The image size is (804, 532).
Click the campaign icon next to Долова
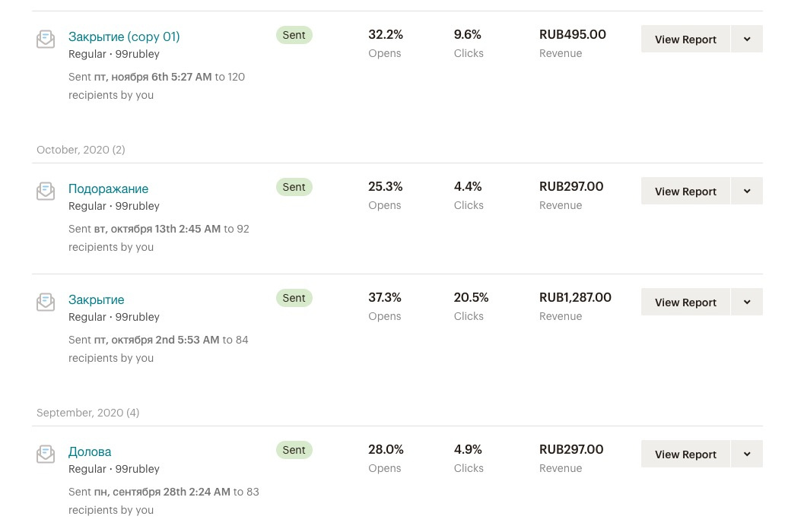(46, 454)
